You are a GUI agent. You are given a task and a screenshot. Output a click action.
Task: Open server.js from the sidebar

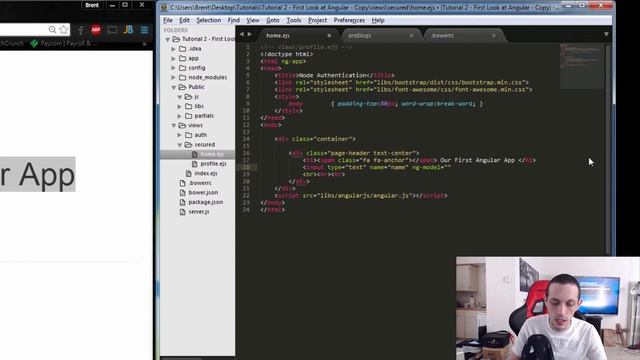(198, 212)
